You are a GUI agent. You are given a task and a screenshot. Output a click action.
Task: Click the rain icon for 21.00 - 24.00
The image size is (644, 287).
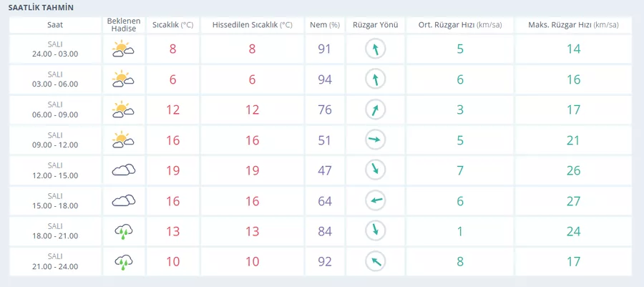coord(124,262)
